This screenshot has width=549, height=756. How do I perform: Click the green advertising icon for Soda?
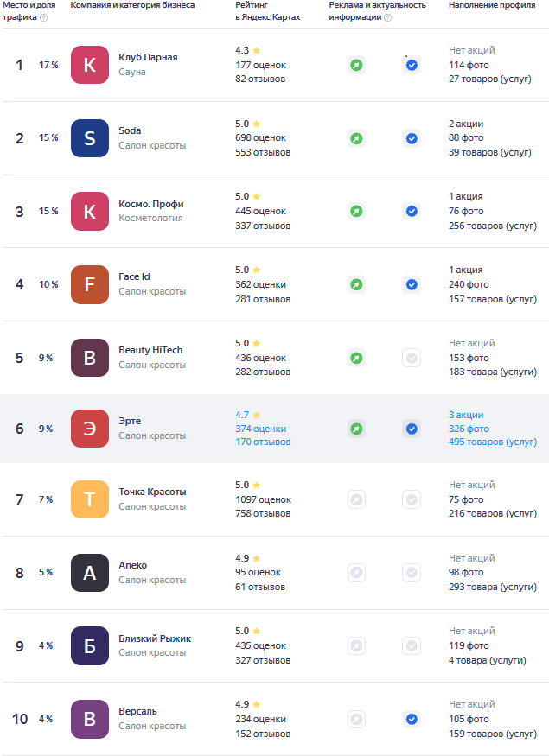point(356,138)
